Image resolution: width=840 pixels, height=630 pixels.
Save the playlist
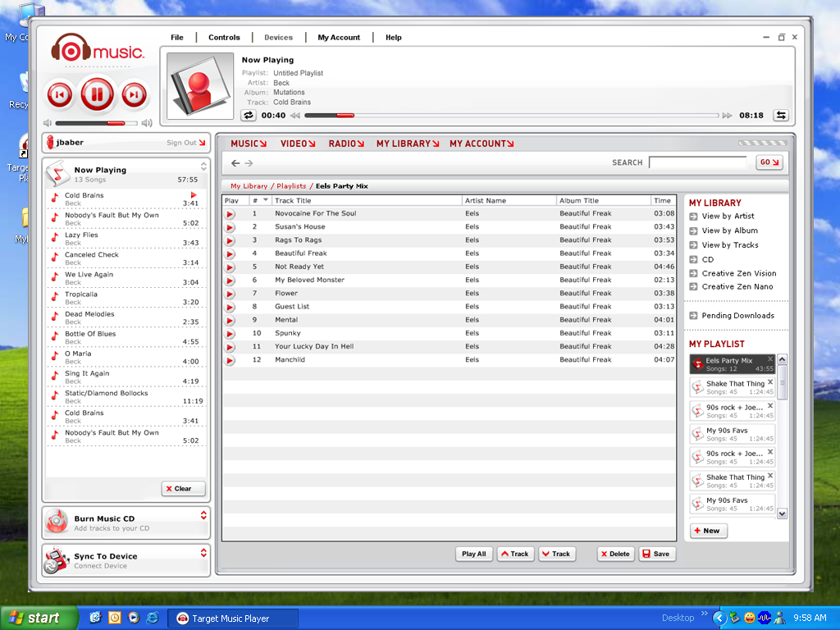(657, 554)
